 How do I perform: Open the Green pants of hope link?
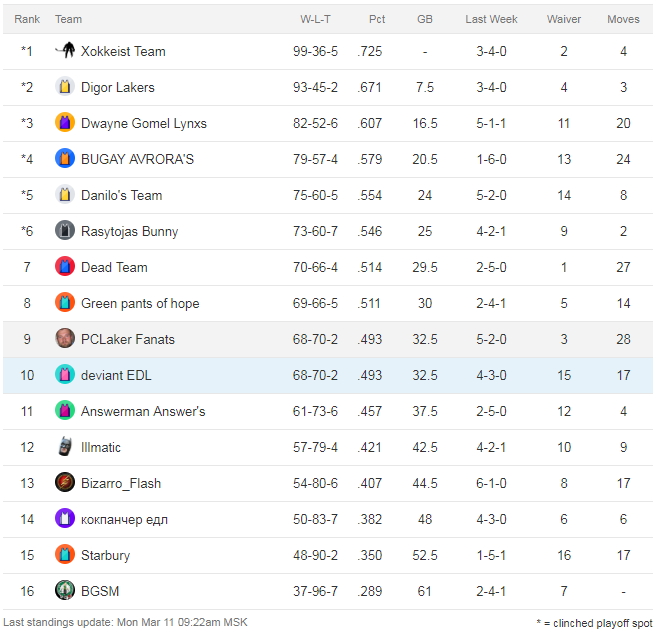tap(140, 303)
